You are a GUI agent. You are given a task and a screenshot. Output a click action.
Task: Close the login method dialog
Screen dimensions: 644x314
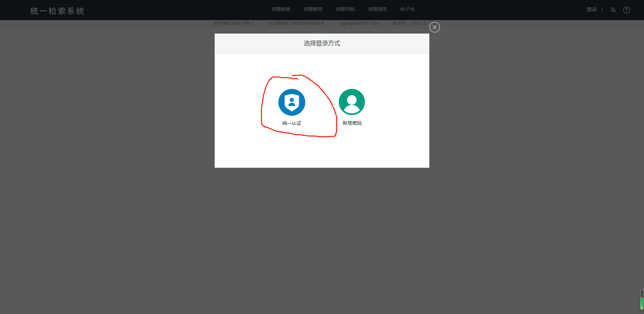click(434, 27)
